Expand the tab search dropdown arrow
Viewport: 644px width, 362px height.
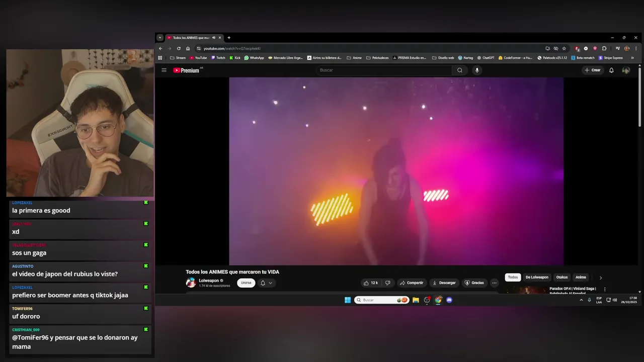point(160,38)
